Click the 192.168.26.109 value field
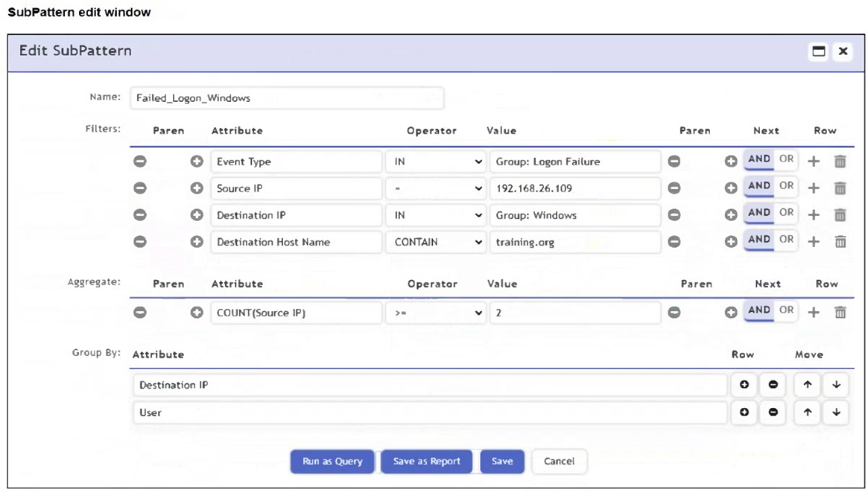Image resolution: width=868 pixels, height=492 pixels. [574, 188]
